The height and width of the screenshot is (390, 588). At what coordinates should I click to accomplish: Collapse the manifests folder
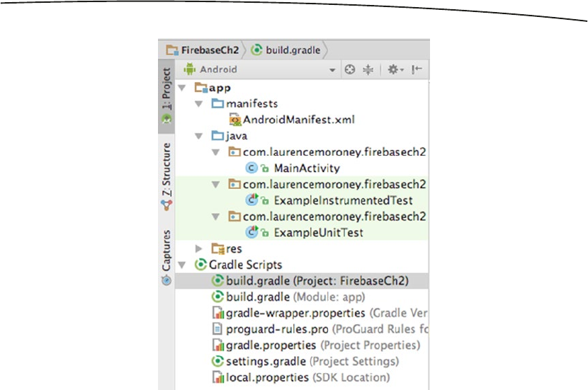(x=199, y=104)
